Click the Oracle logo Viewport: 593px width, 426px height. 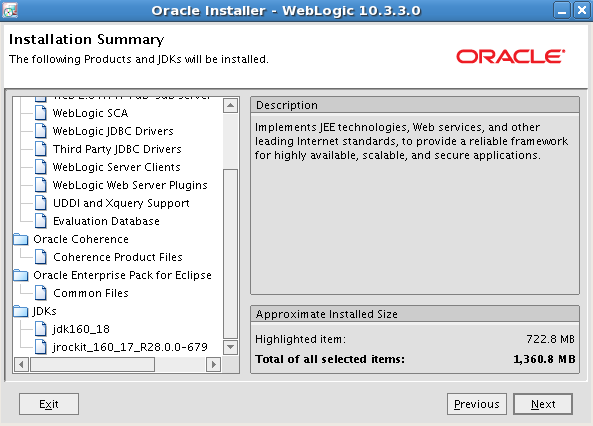pos(511,57)
